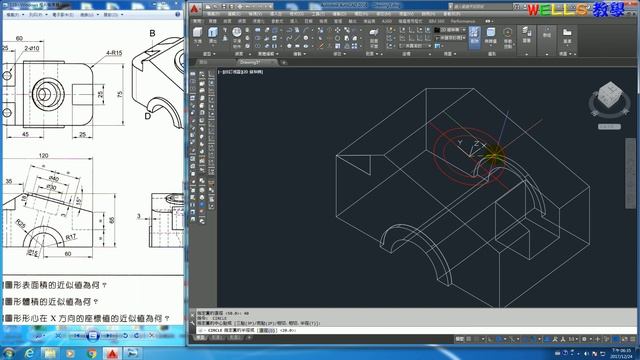
Task: Activate the Extrude tool in ribbon
Action: tap(213, 35)
